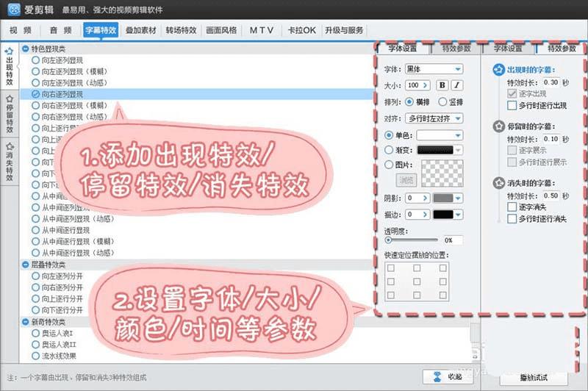Click the 出现时的字幕 round icon

tap(498, 70)
